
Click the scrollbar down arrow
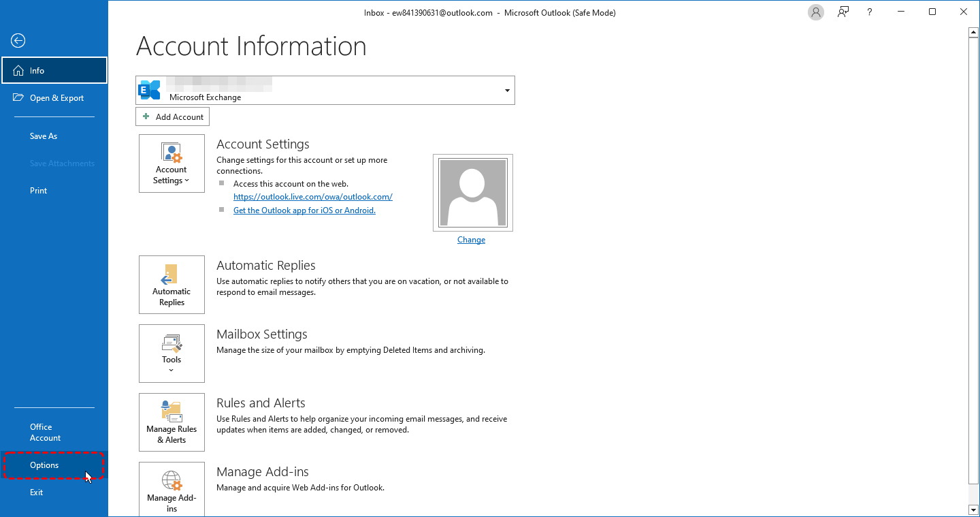[973, 510]
